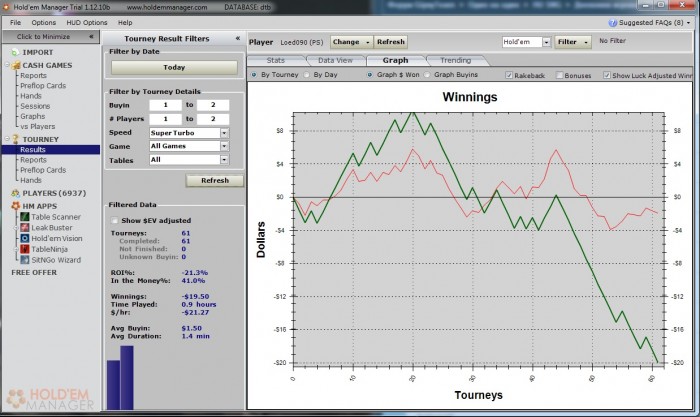Viewport: 700px width, 417px height.
Task: Open the SitNGo Wizard app icon
Action: click(25, 260)
